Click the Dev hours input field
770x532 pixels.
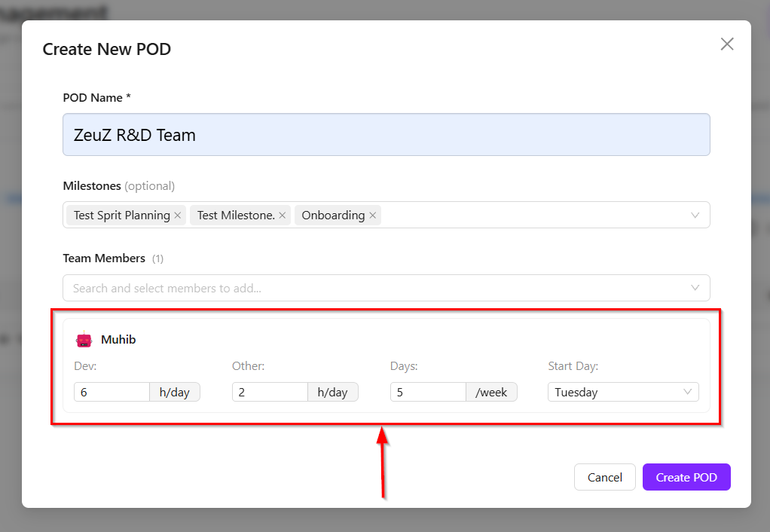pyautogui.click(x=112, y=392)
